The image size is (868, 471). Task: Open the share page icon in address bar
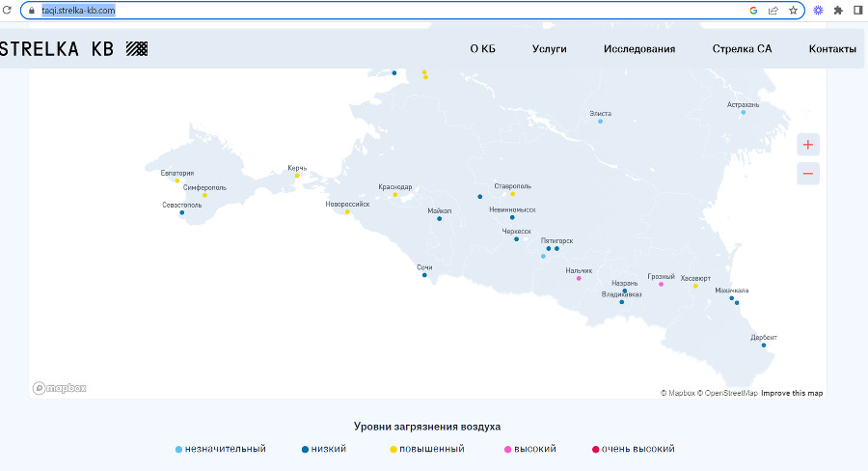point(773,10)
